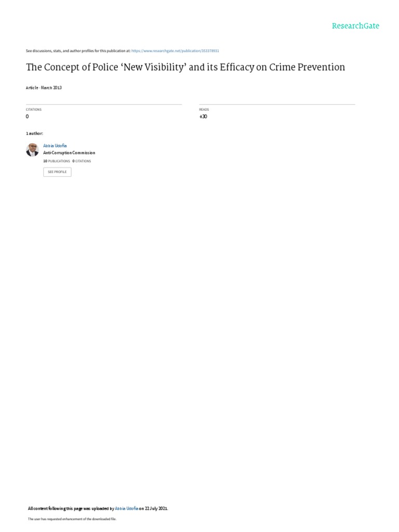Click the author's profile photo
Image resolution: width=399 pixels, height=532 pixels.
tap(33, 150)
